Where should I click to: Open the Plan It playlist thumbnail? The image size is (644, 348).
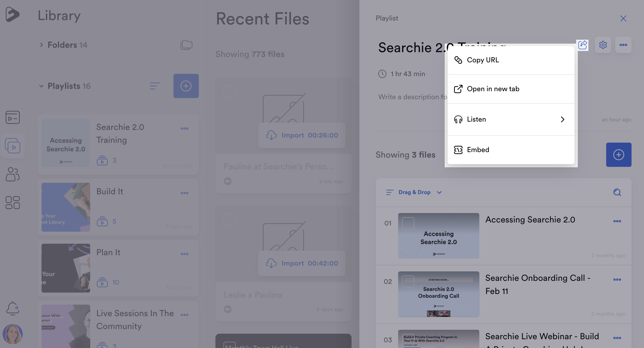[x=66, y=268]
